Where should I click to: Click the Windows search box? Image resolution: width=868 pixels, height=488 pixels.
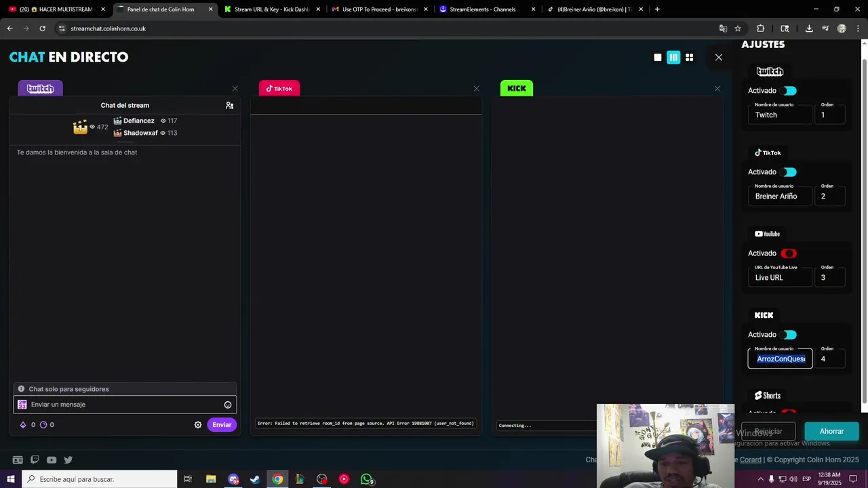click(x=100, y=479)
